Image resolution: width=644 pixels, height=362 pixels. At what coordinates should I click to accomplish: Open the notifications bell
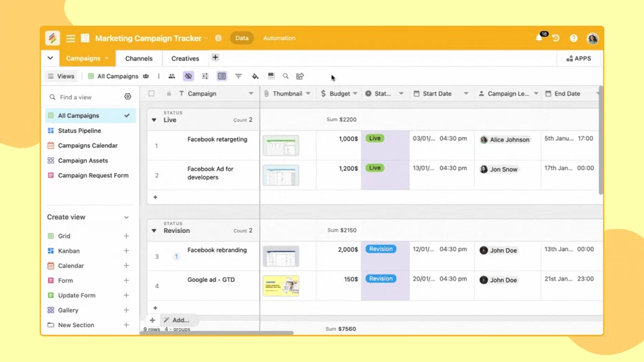539,39
